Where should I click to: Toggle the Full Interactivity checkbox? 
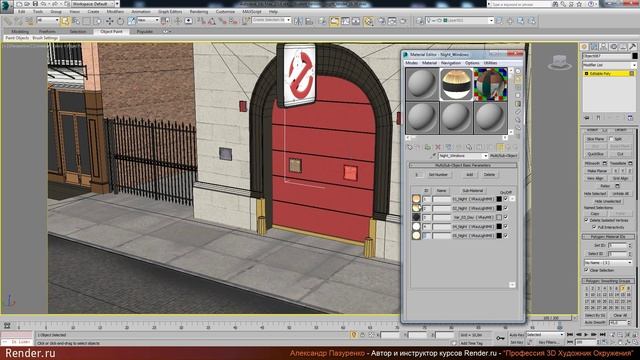pos(594,227)
